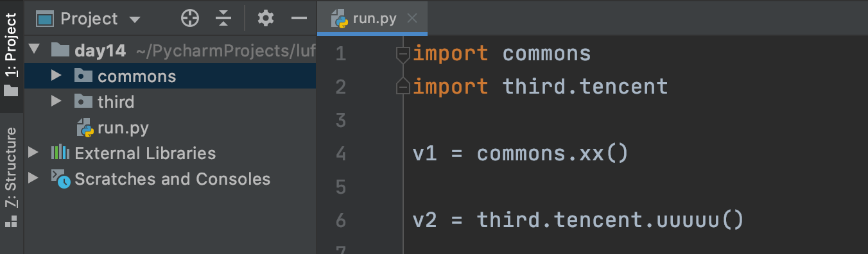Close the run.py tab
868x254 pixels.
(413, 19)
